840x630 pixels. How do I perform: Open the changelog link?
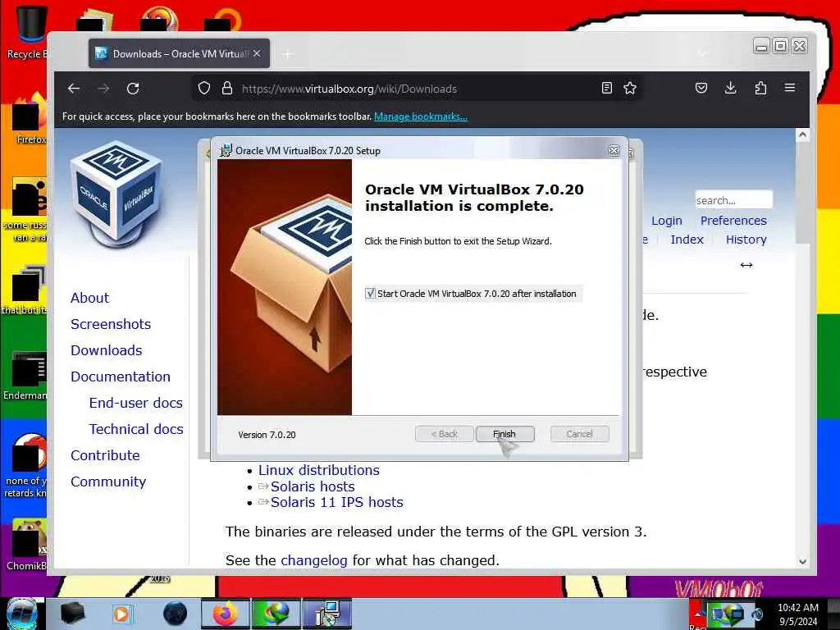click(314, 560)
